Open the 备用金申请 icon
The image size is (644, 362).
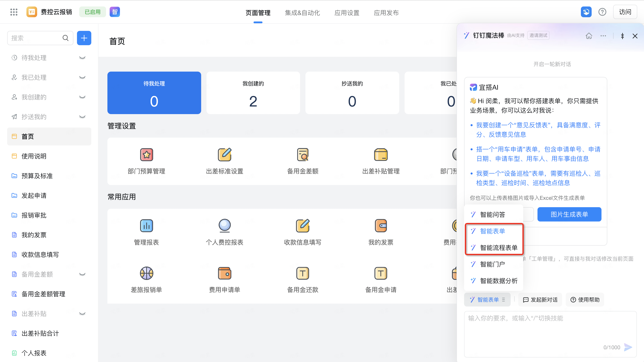click(381, 273)
